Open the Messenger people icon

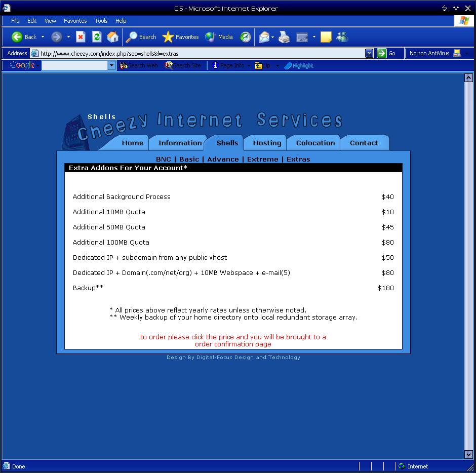tap(342, 37)
